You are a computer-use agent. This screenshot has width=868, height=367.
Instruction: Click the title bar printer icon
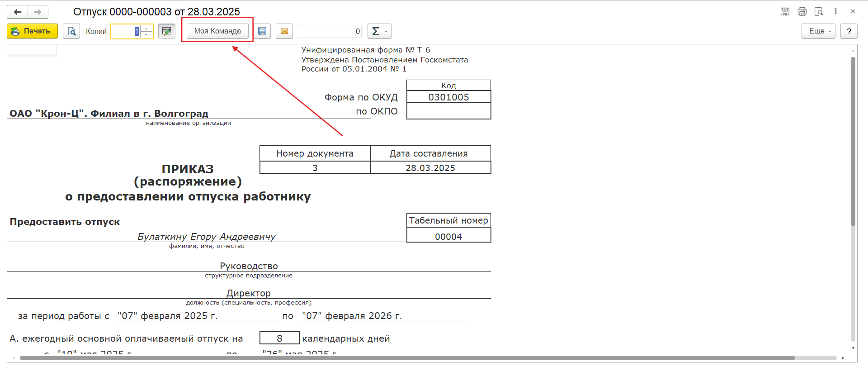(802, 12)
